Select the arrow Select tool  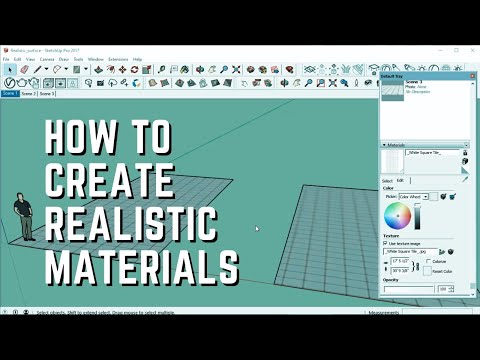pyautogui.click(x=10, y=70)
